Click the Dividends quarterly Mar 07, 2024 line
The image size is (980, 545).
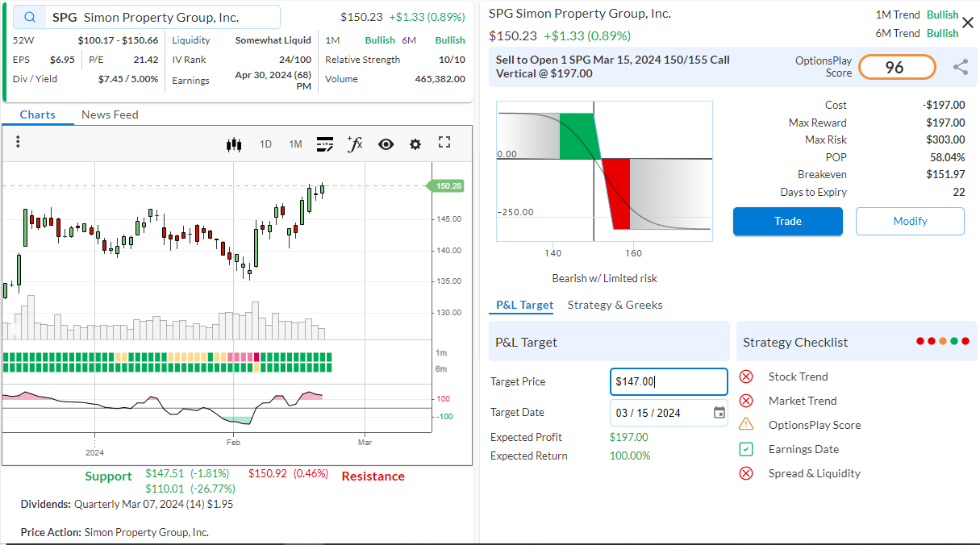(x=127, y=504)
